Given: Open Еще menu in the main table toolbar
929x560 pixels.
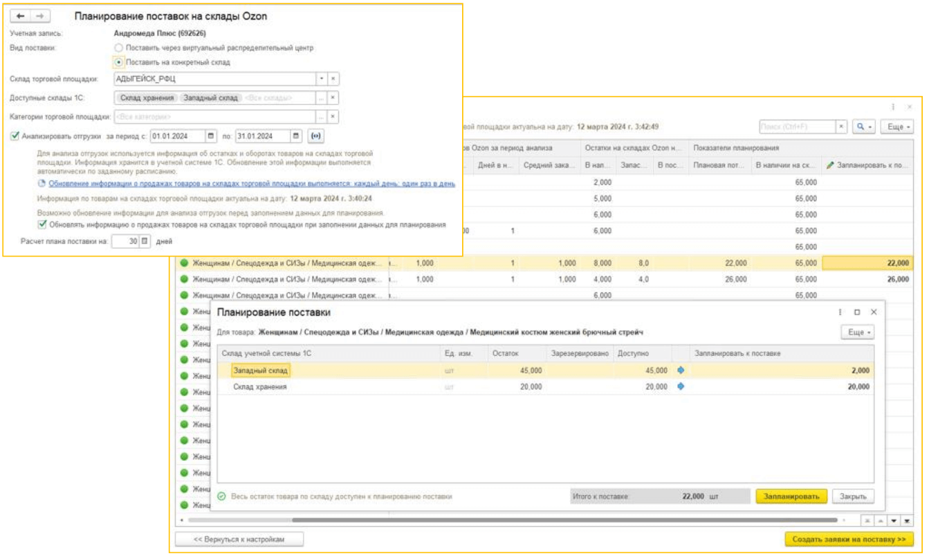Looking at the screenshot, I should click(896, 127).
